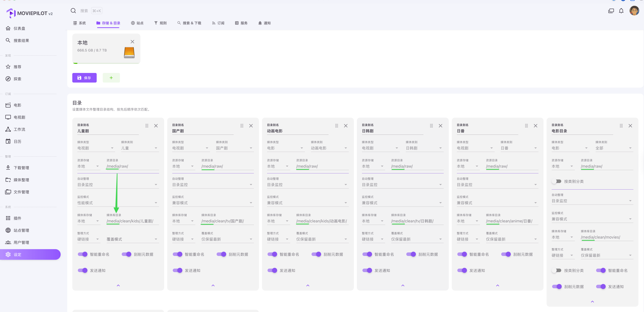644x312 pixels.
Task: Switch to the 规则 tab
Action: coord(160,23)
